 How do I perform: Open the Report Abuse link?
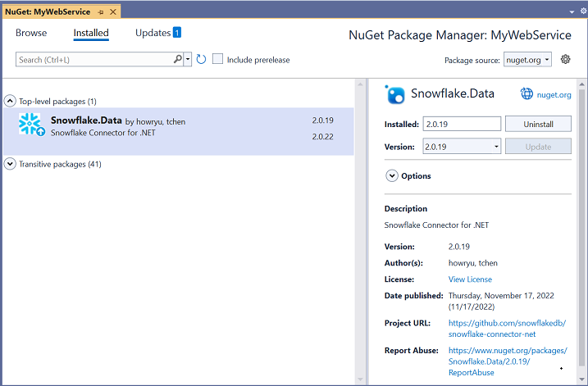pos(508,361)
